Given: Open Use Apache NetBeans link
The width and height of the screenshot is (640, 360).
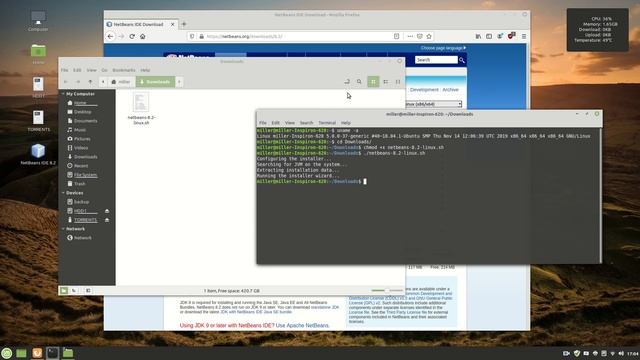Looking at the screenshot, I should coord(302,325).
